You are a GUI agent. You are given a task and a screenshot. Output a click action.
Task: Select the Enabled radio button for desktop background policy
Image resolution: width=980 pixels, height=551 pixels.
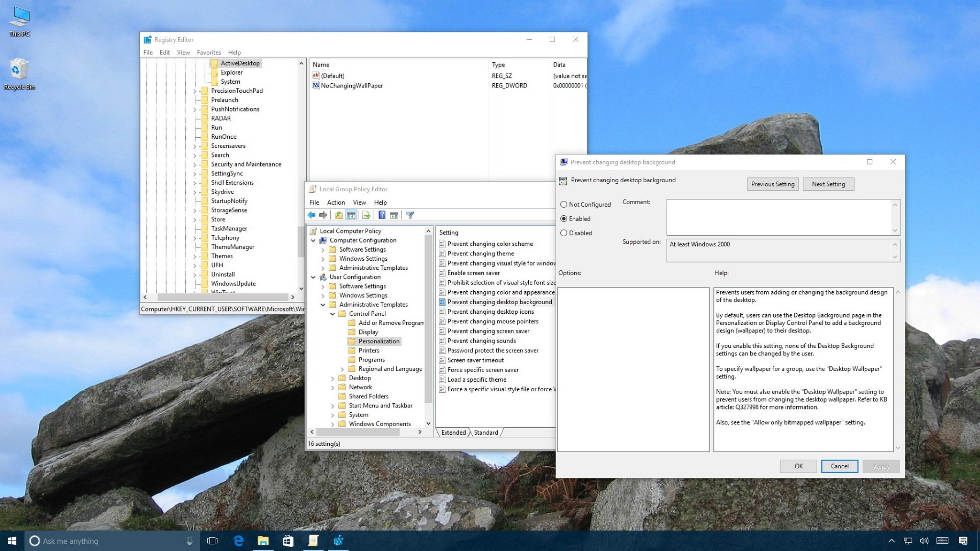point(564,219)
